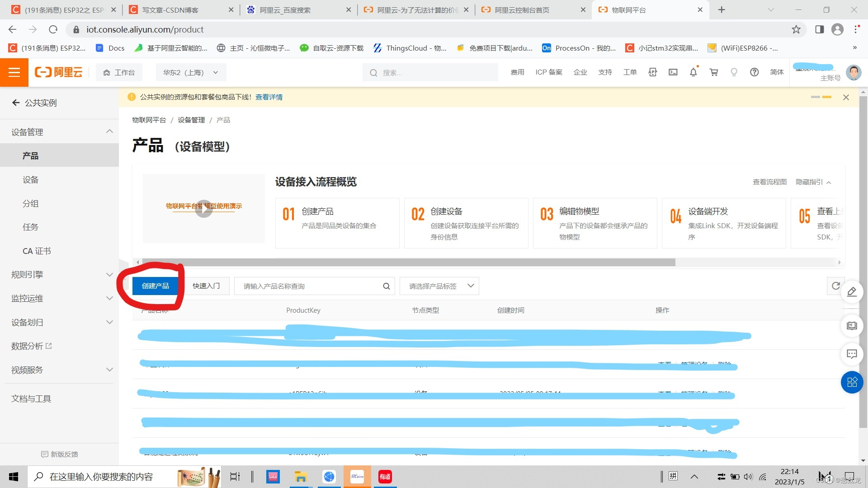The image size is (868, 488).
Task: Open the notifications bell on top bar
Action: (x=693, y=72)
